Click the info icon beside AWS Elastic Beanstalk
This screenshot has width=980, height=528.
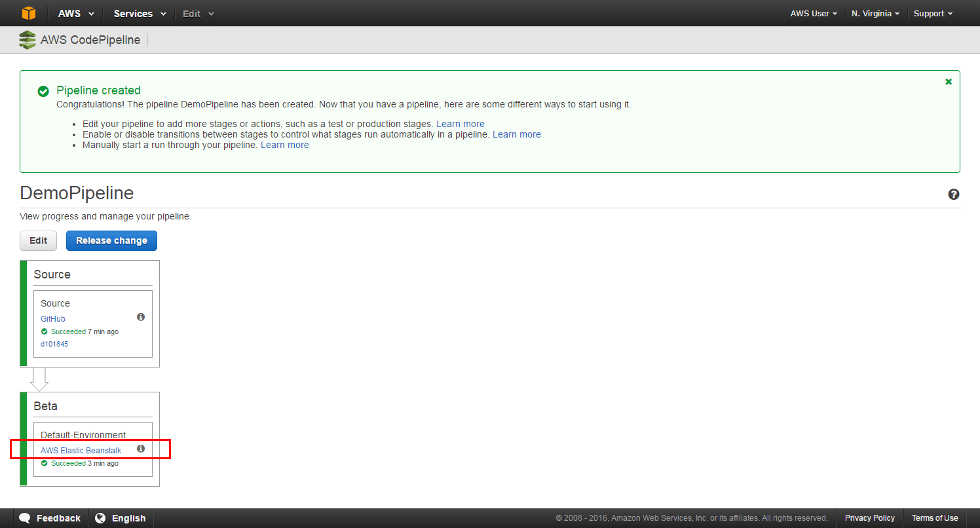pyautogui.click(x=141, y=449)
